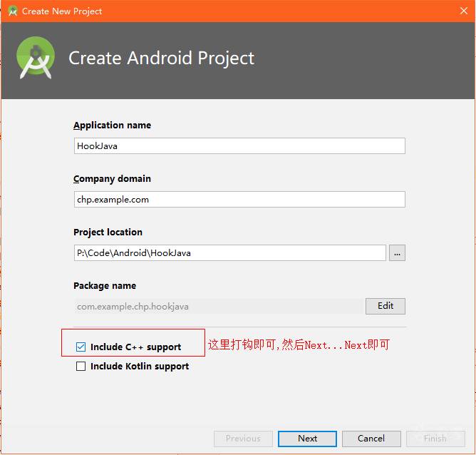
Task: Click the Project location path field
Action: click(229, 252)
